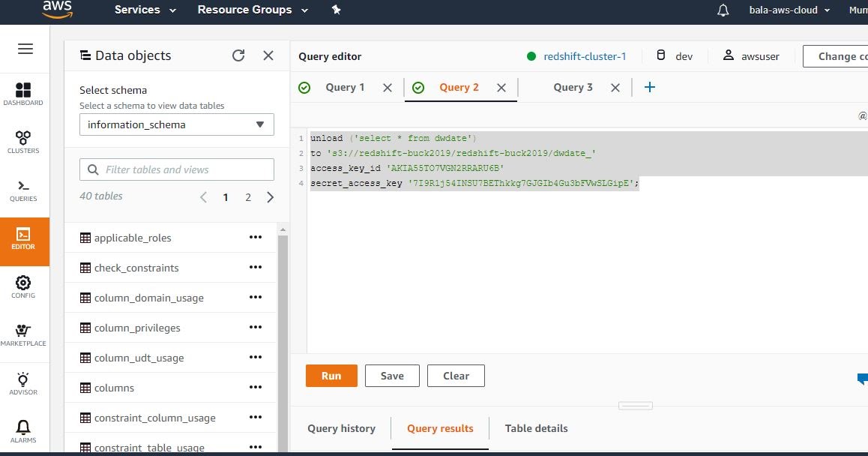Click the Filter tables and views field
Viewport: 868px width, 456px height.
(176, 169)
